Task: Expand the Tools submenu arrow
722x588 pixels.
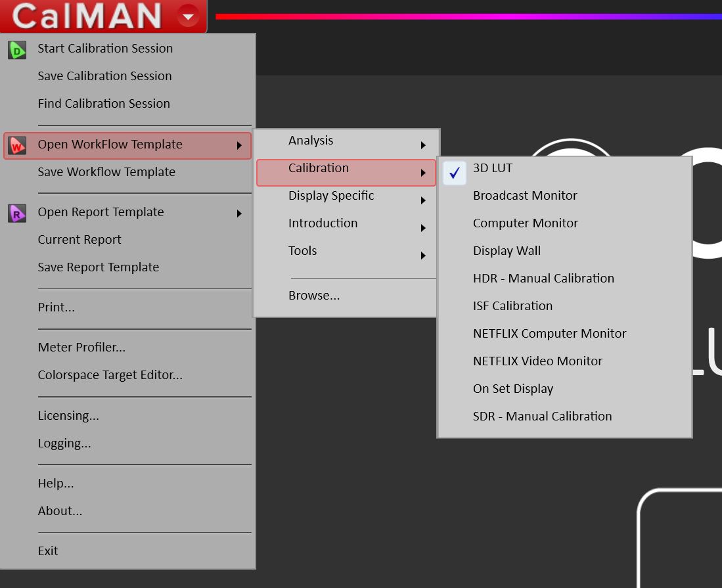Action: click(423, 256)
